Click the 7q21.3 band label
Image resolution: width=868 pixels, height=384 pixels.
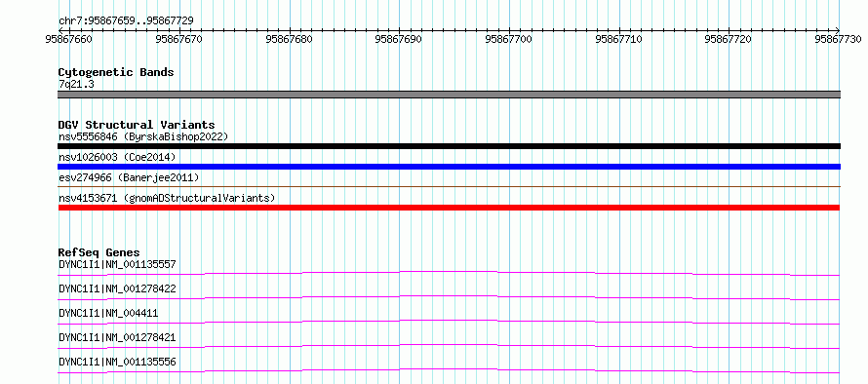pyautogui.click(x=75, y=84)
